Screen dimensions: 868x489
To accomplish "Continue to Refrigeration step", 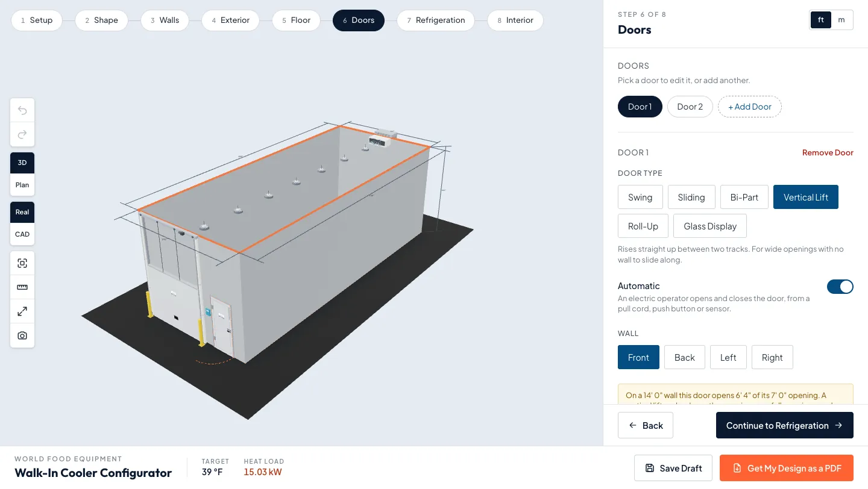I will click(785, 425).
